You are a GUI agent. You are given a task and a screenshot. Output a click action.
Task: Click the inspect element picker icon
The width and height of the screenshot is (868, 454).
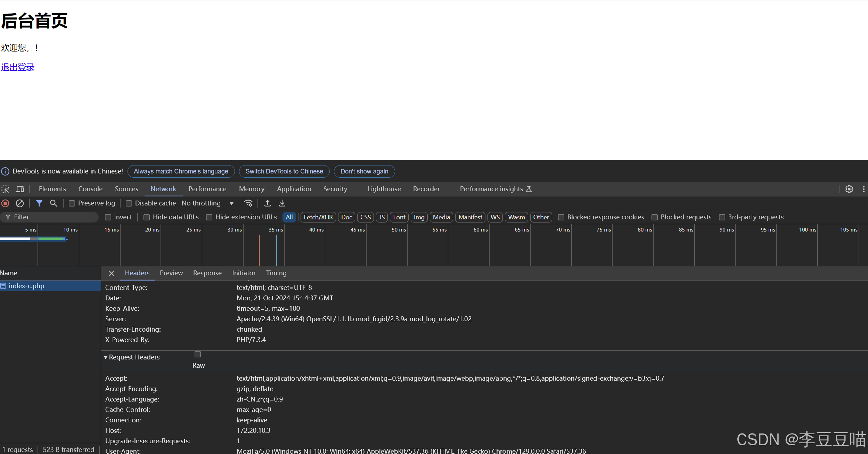[5, 189]
